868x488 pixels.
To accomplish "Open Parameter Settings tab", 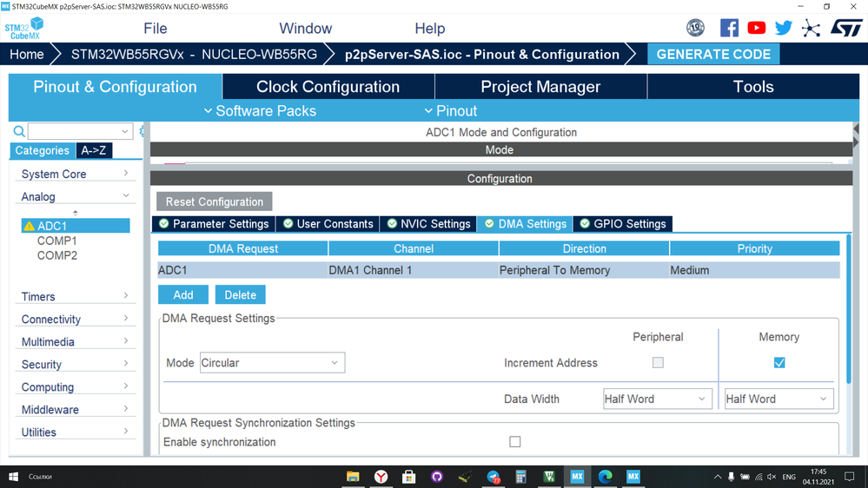I will point(214,223).
